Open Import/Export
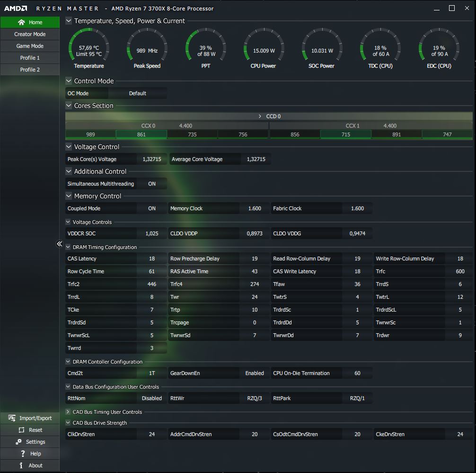 (x=30, y=418)
